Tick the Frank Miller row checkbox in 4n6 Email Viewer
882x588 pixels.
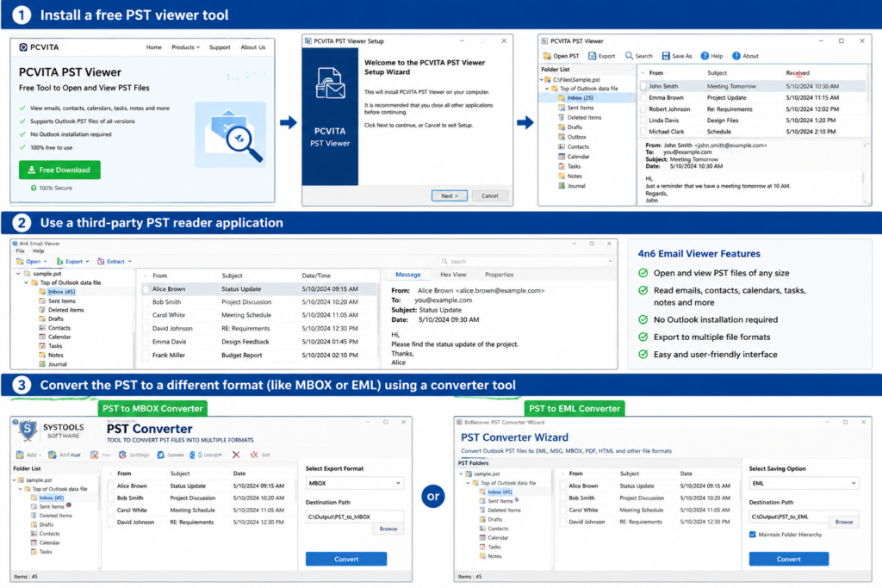pyautogui.click(x=146, y=356)
